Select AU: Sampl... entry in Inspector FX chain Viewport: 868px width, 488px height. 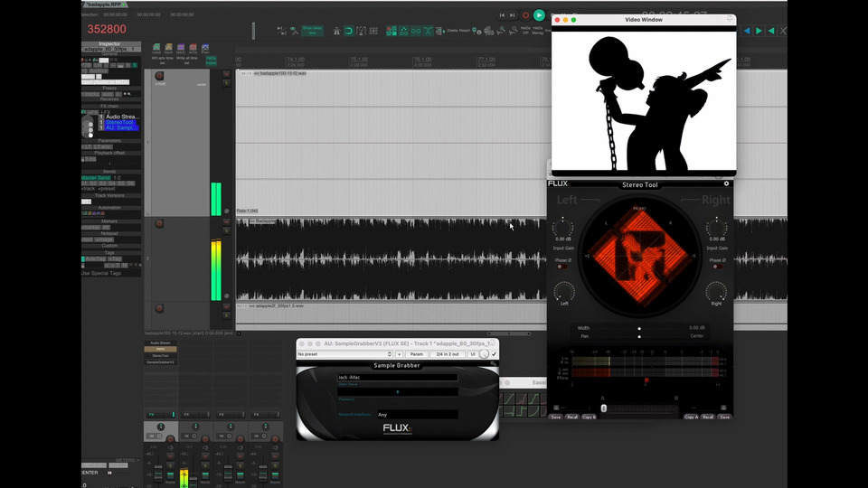click(122, 127)
